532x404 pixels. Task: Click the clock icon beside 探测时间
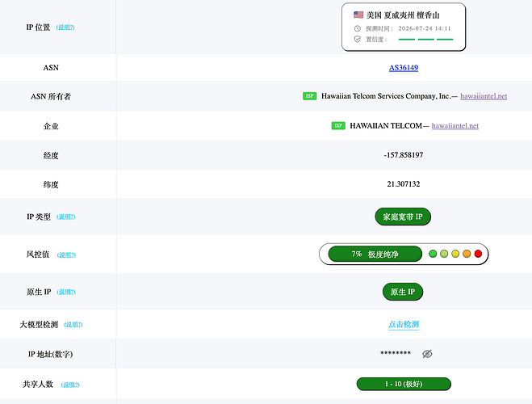coord(358,28)
